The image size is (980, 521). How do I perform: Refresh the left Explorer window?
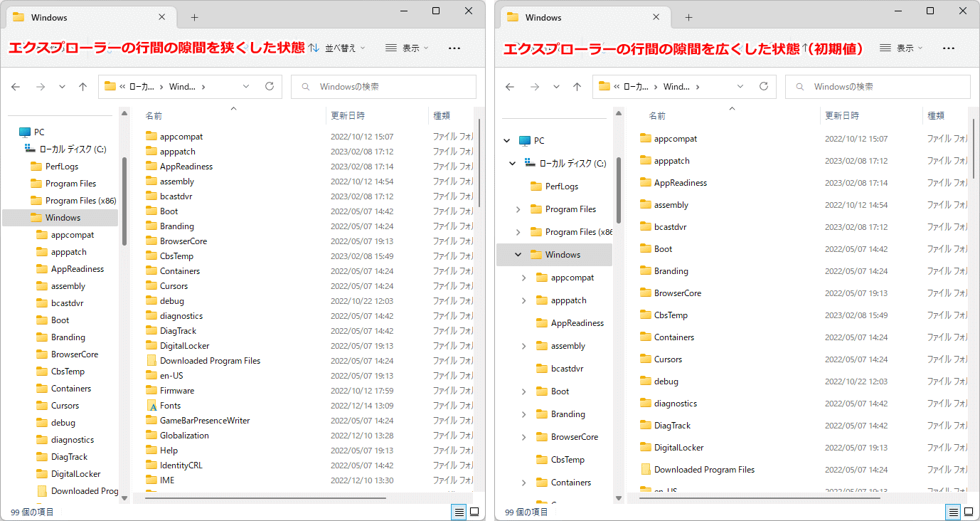(270, 86)
